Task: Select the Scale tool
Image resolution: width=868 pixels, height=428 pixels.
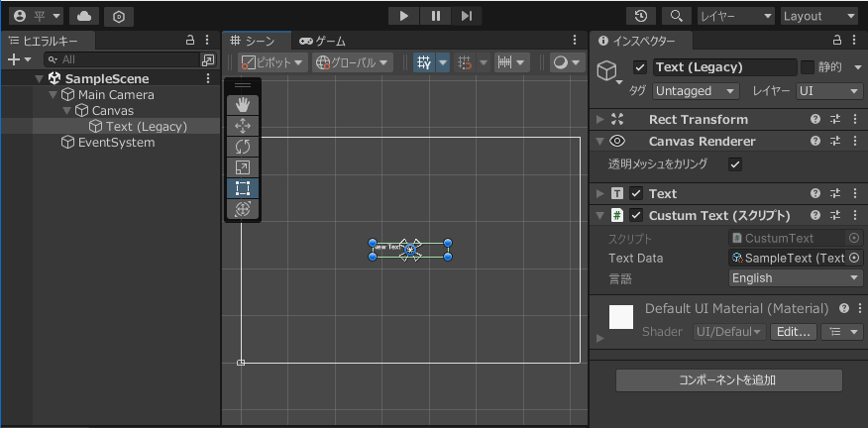Action: coord(243,167)
